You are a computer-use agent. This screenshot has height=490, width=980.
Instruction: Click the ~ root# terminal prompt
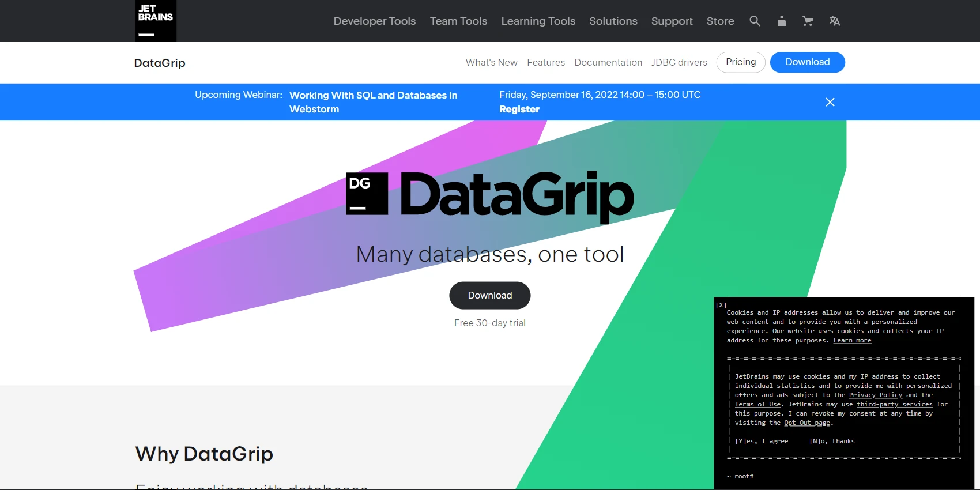(x=740, y=476)
